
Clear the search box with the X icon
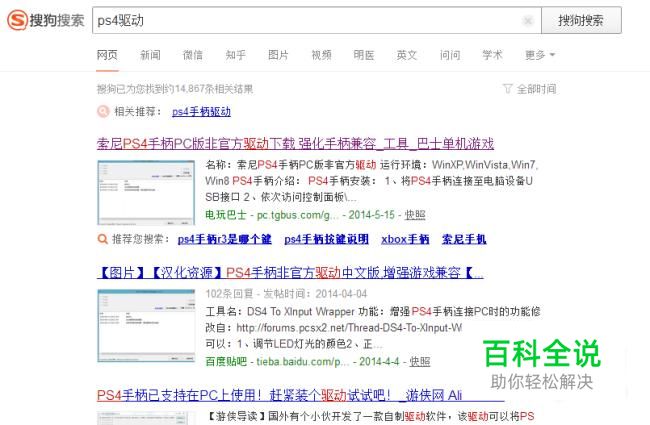click(x=528, y=20)
